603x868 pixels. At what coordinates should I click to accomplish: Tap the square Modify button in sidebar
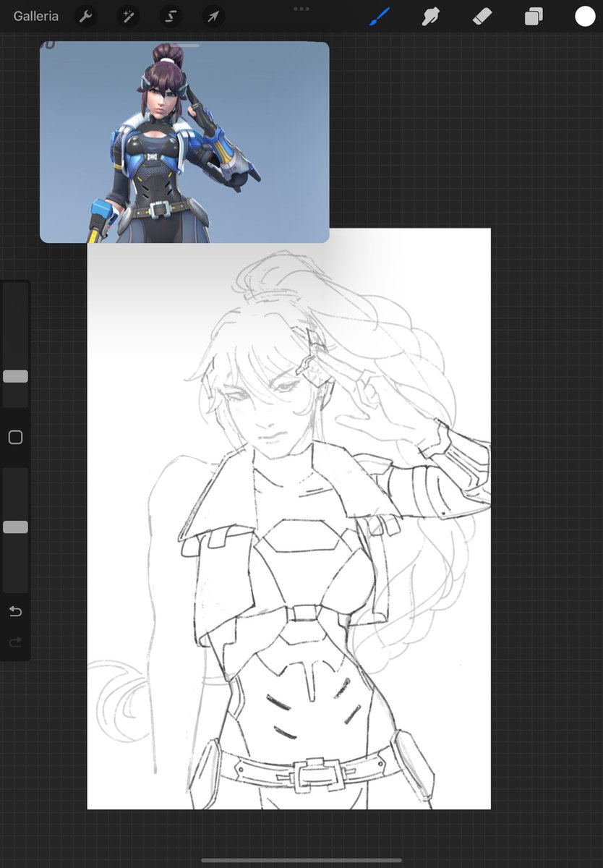click(15, 438)
